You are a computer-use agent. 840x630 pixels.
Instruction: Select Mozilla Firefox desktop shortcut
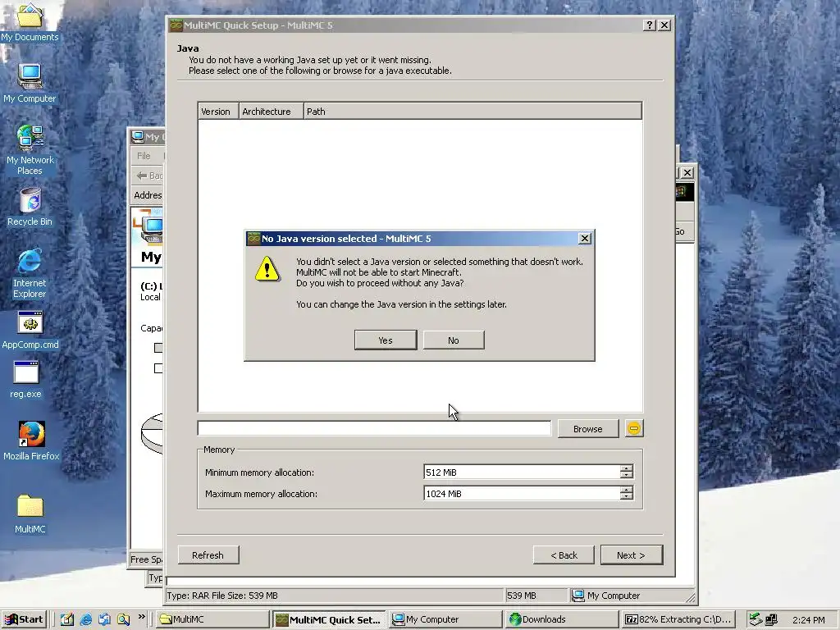(31, 441)
